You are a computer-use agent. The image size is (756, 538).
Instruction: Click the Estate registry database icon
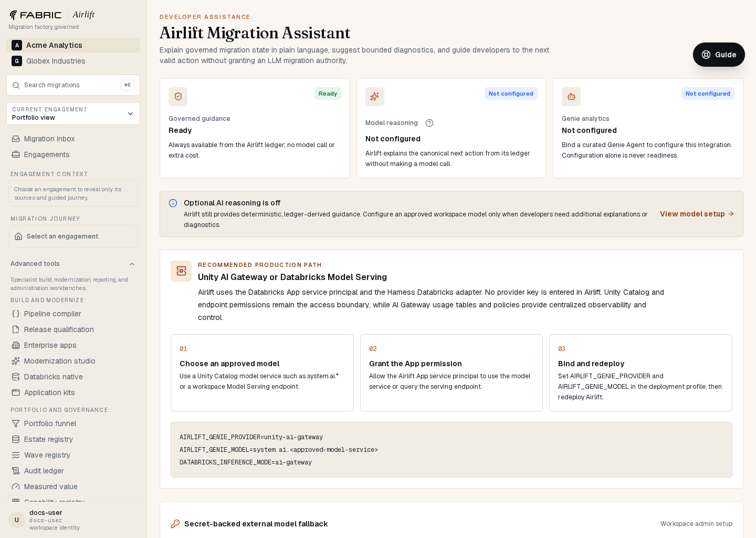pyautogui.click(x=16, y=439)
